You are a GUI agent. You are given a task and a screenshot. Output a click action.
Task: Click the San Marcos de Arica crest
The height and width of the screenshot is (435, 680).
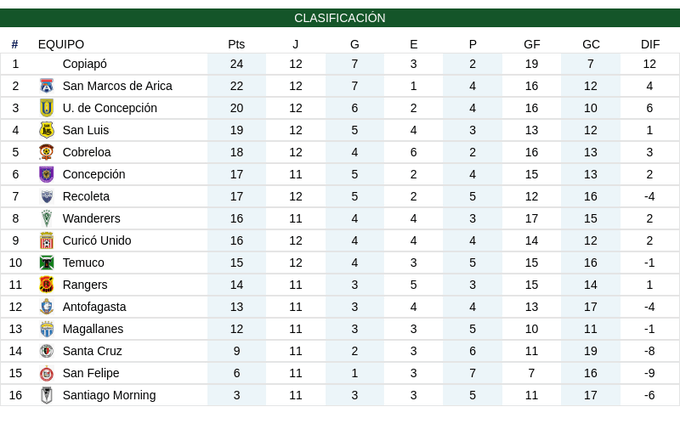click(46, 86)
